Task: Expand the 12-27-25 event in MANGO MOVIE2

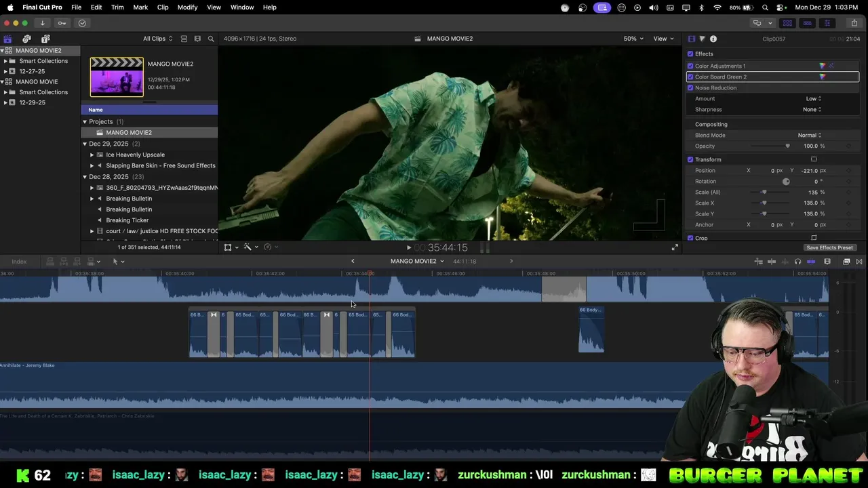Action: tap(5, 71)
